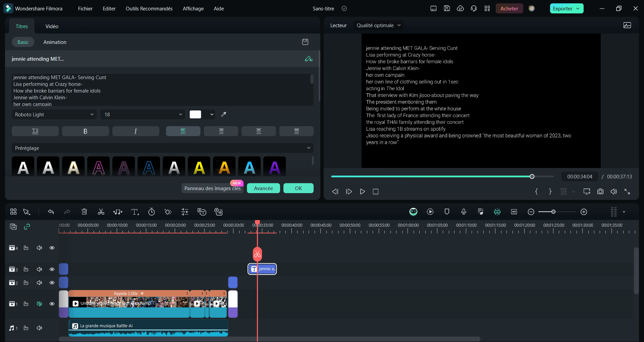Viewport: 644px width, 342px height.
Task: Click the AI text edit icon
Action: (309, 59)
